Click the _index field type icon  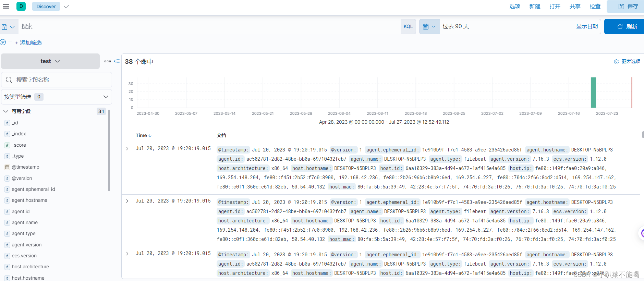click(x=7, y=134)
